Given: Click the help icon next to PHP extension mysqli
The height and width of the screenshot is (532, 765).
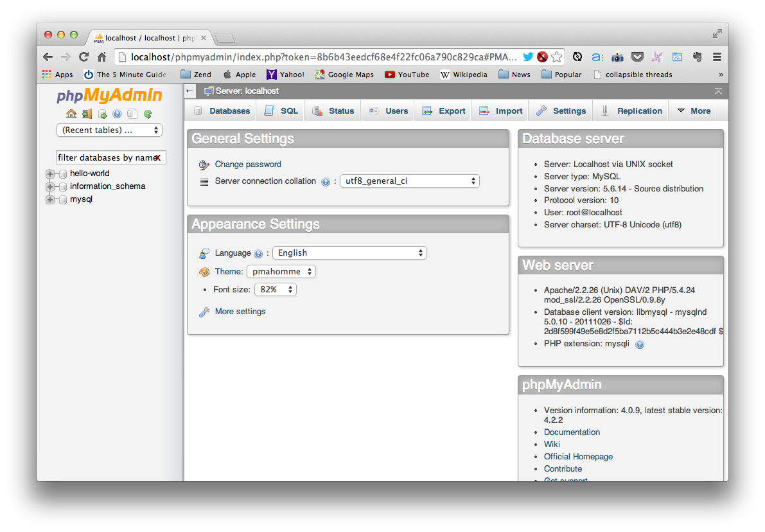Looking at the screenshot, I should click(640, 344).
